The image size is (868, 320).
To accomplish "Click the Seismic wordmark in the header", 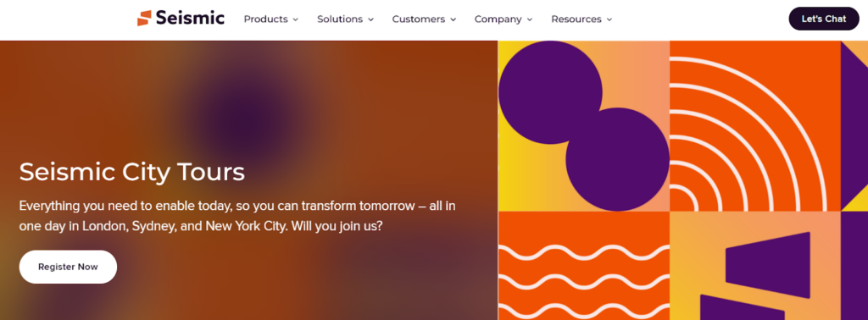I will pyautogui.click(x=190, y=19).
